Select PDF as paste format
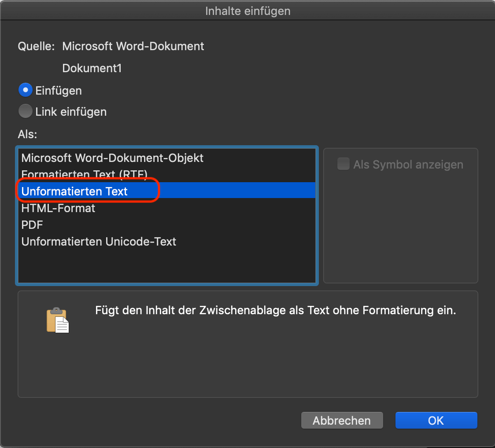Screen dimensions: 495x448 166,224
